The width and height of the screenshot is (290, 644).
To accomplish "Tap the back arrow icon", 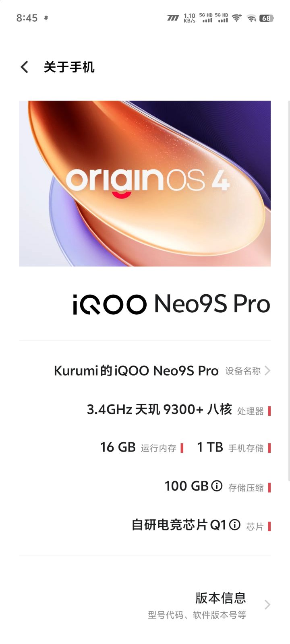I will click(25, 67).
